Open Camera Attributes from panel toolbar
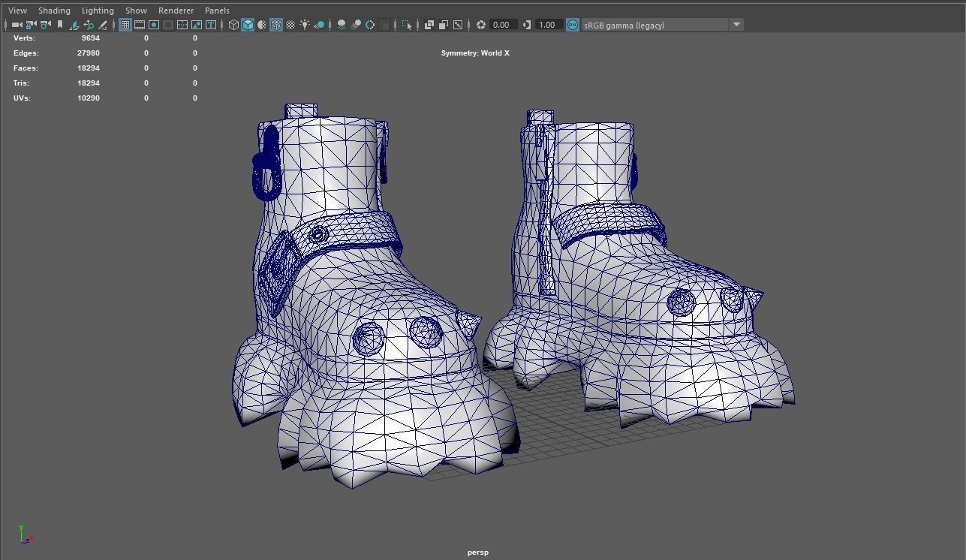The width and height of the screenshot is (966, 560). pyautogui.click(x=45, y=25)
